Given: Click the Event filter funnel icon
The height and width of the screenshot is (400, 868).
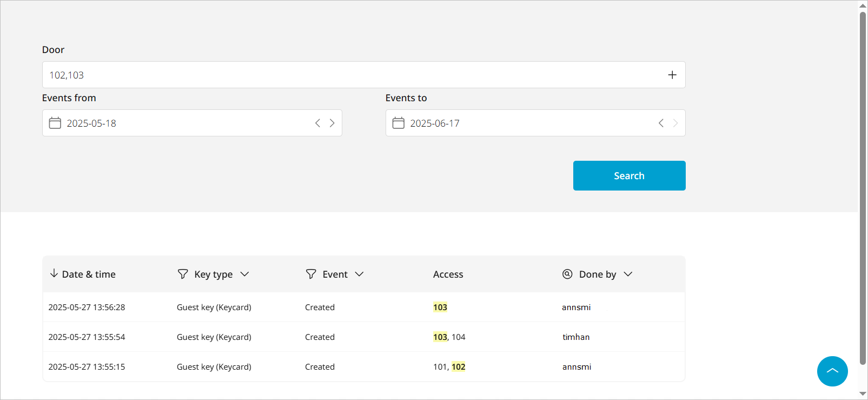Looking at the screenshot, I should coord(311,274).
